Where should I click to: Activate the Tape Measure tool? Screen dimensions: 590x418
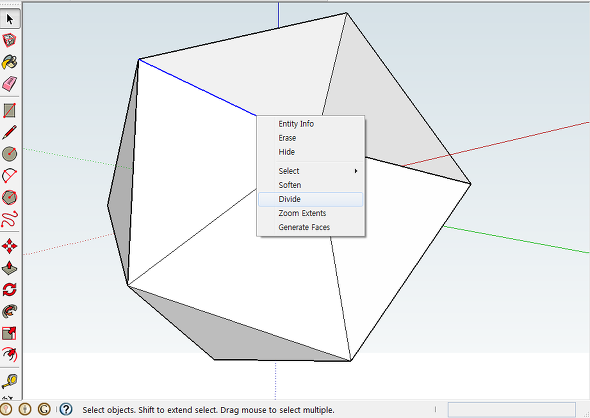pyautogui.click(x=10, y=381)
